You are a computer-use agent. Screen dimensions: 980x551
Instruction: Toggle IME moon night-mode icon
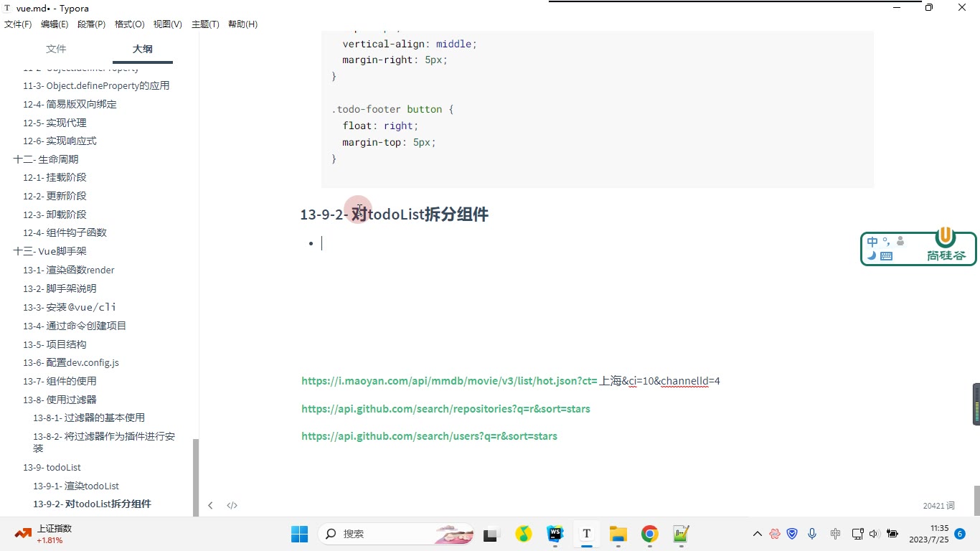pos(872,256)
